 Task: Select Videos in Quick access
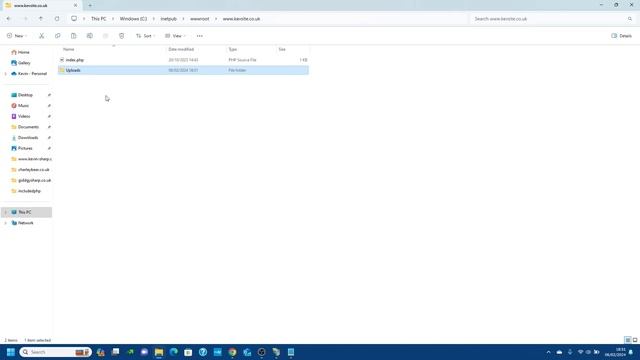(x=24, y=116)
